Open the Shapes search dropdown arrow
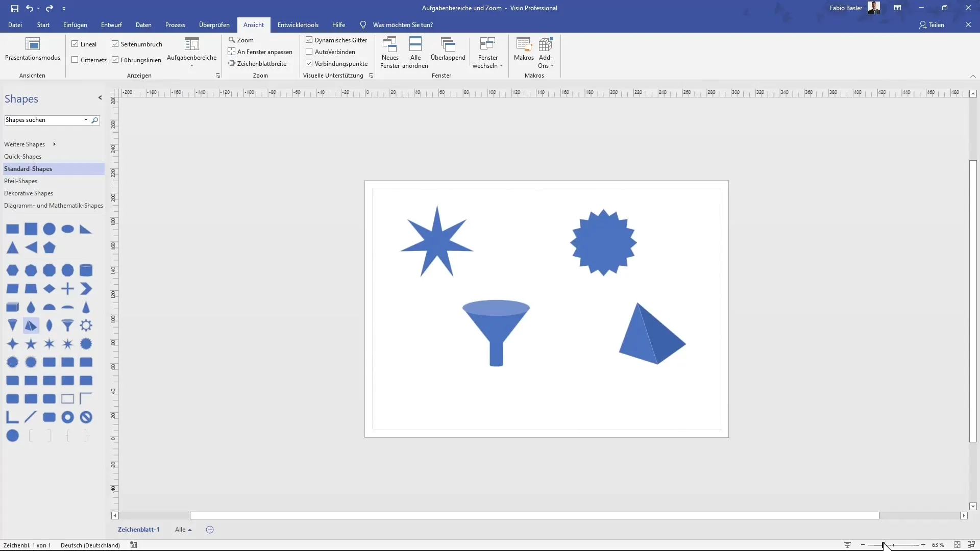980x551 pixels. [x=86, y=120]
